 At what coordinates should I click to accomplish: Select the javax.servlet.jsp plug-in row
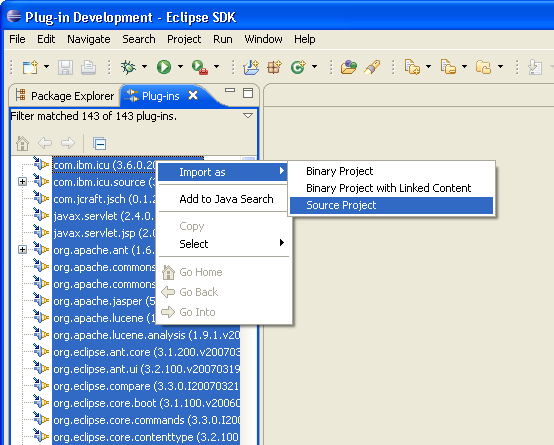(x=104, y=233)
